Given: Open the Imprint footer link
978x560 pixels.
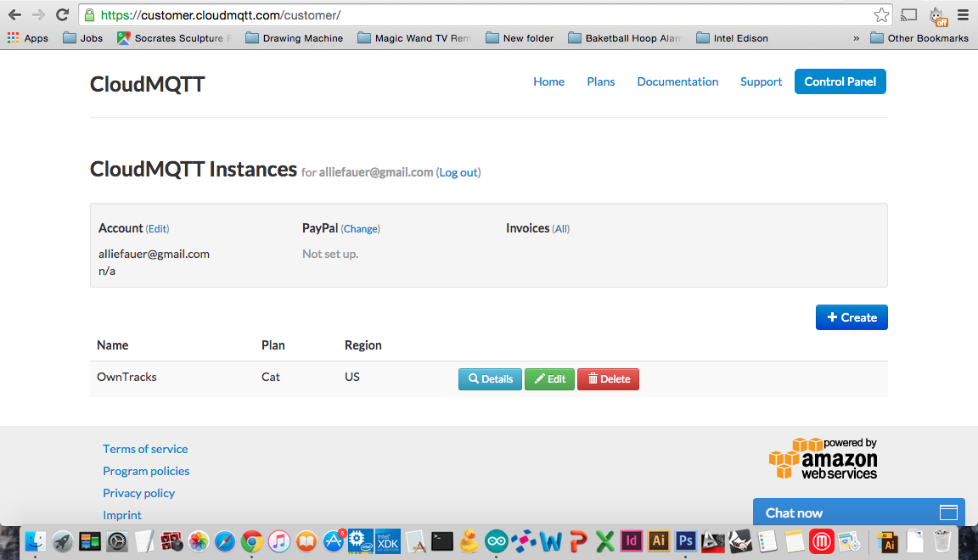Looking at the screenshot, I should pyautogui.click(x=122, y=515).
